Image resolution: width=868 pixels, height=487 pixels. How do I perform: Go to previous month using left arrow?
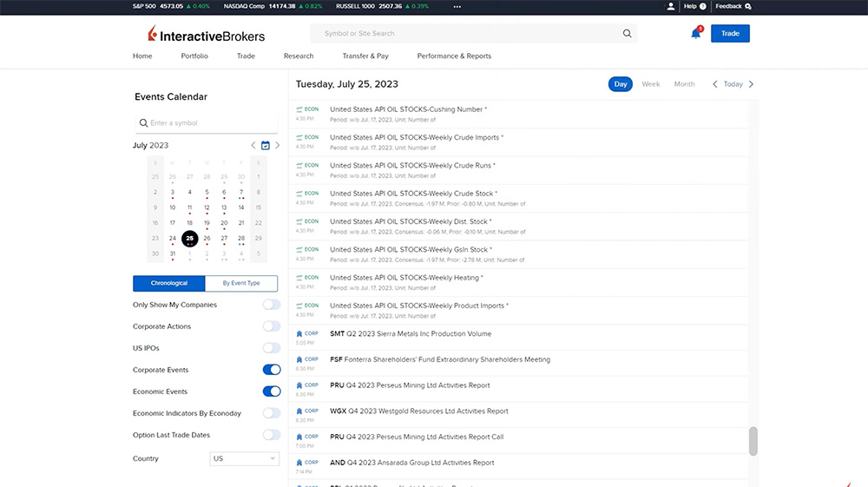(x=253, y=146)
